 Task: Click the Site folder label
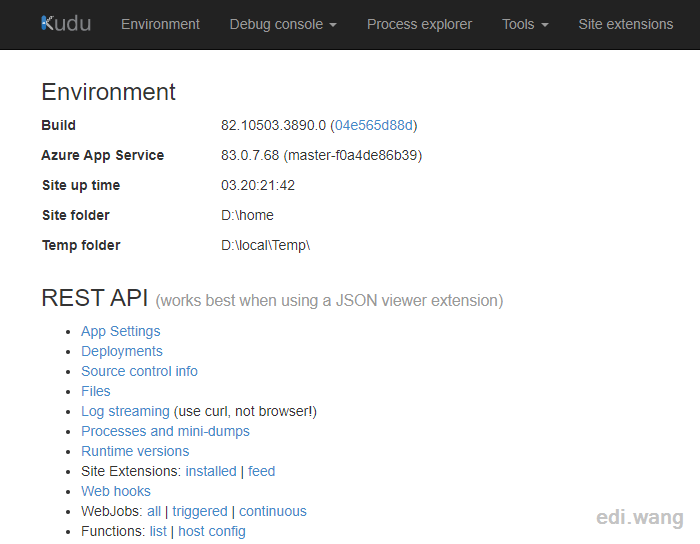(76, 215)
